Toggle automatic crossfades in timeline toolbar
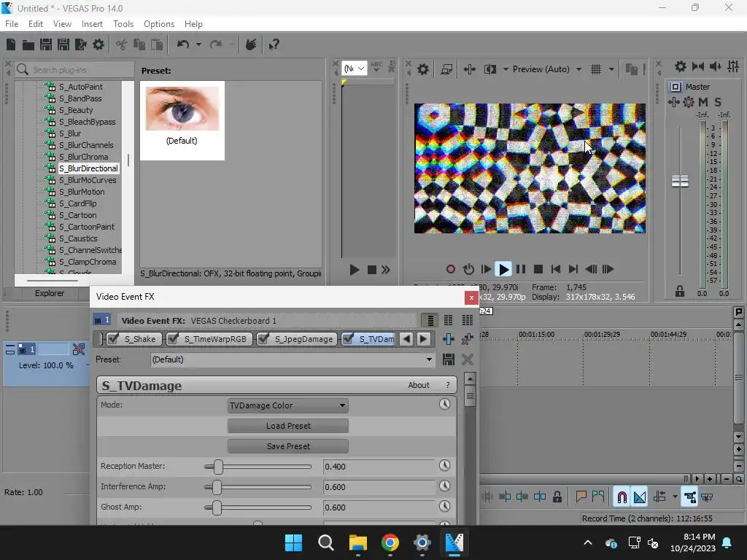 click(640, 497)
